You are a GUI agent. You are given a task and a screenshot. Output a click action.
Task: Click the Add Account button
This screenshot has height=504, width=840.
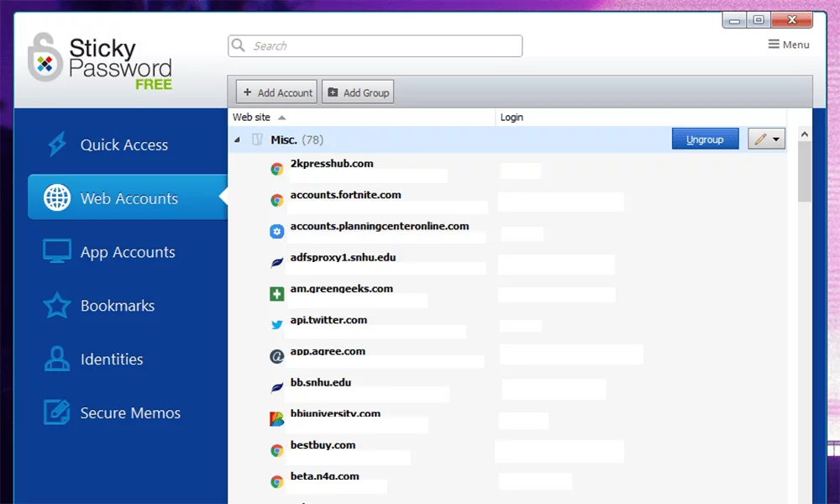click(276, 92)
